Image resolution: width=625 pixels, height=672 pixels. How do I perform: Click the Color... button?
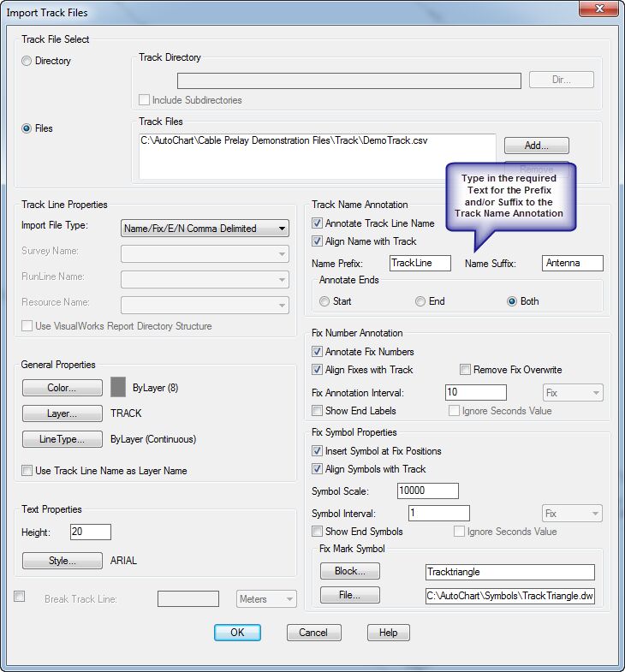[x=62, y=388]
